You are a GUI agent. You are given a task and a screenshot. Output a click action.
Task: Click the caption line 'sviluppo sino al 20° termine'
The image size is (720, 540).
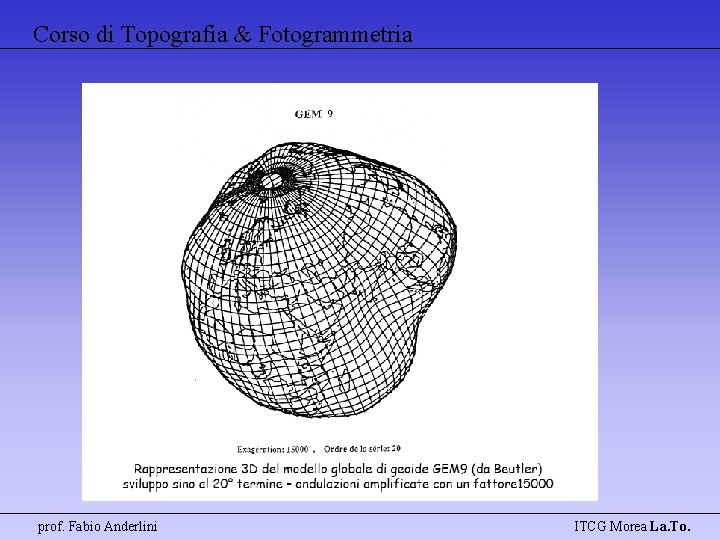click(x=338, y=484)
